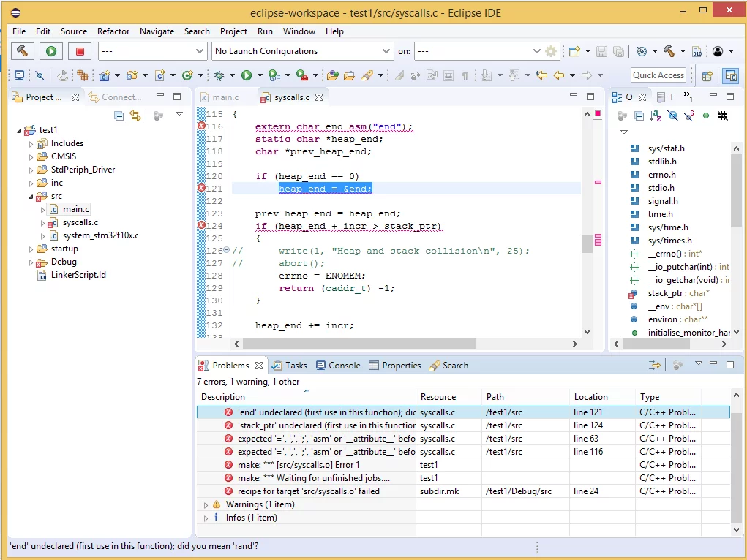Click the editor horizontal scrollbar
The image size is (747, 560).
click(359, 344)
